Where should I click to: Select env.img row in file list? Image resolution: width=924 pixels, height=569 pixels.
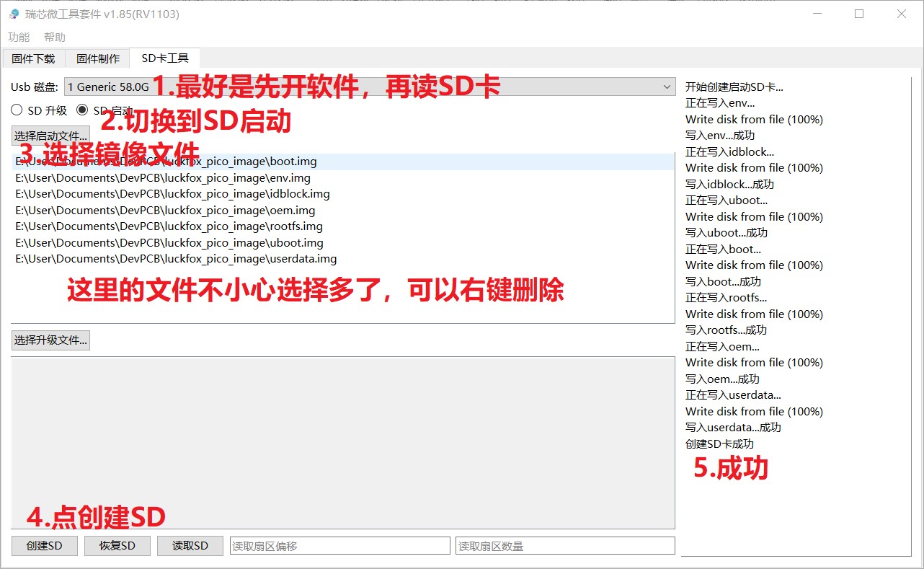[x=343, y=177]
